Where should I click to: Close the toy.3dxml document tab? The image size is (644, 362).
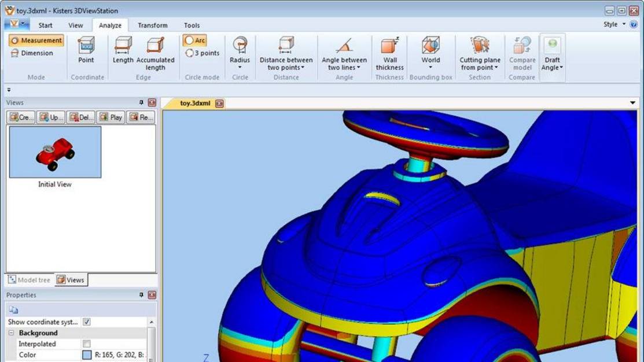[219, 104]
